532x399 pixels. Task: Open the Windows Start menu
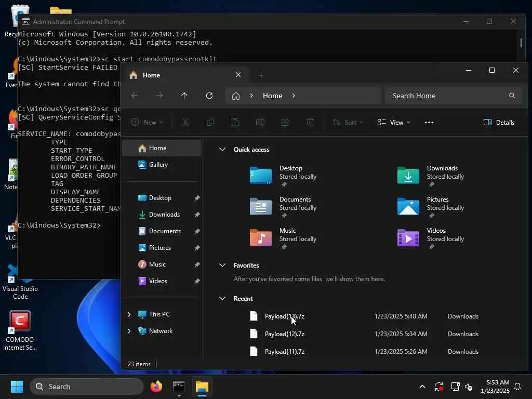(17, 387)
